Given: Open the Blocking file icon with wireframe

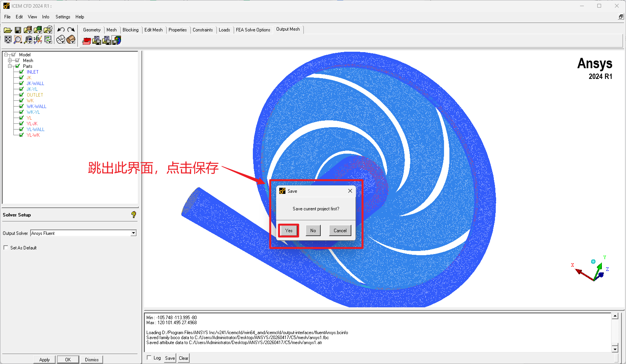Looking at the screenshot, I should [x=48, y=30].
